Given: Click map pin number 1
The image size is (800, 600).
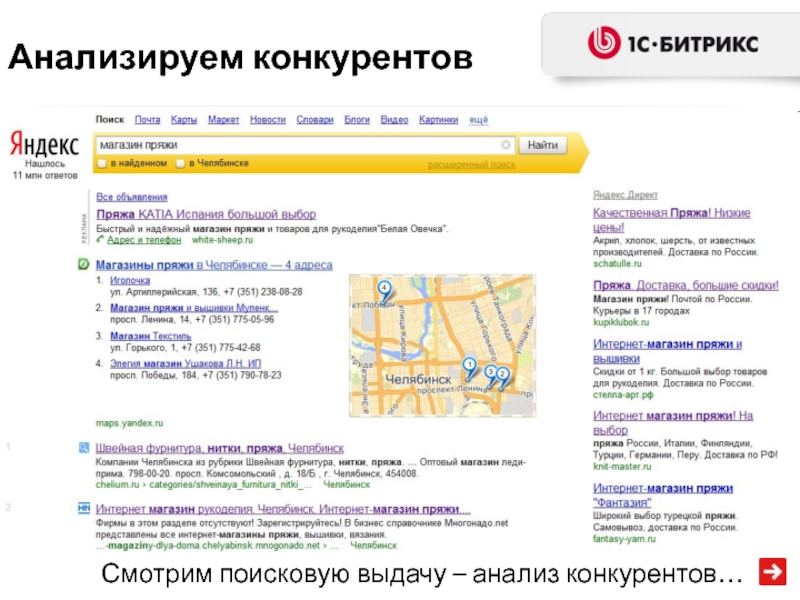Looking at the screenshot, I should pyautogui.click(x=468, y=365).
